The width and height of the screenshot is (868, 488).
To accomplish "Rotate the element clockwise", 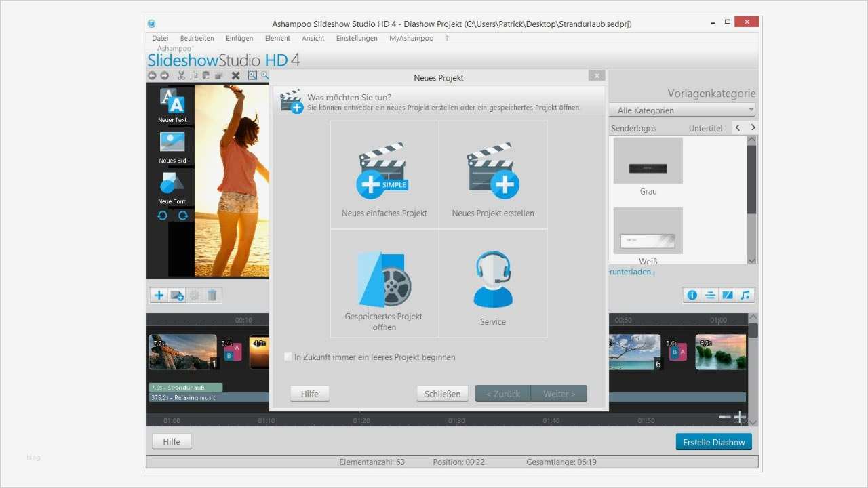I will pos(182,216).
